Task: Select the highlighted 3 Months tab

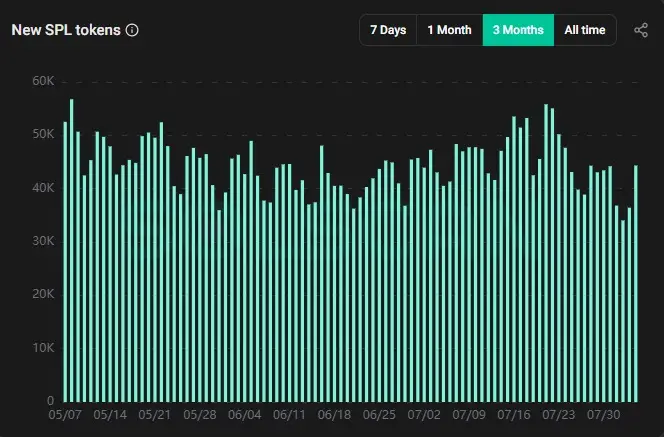Action: pos(517,30)
